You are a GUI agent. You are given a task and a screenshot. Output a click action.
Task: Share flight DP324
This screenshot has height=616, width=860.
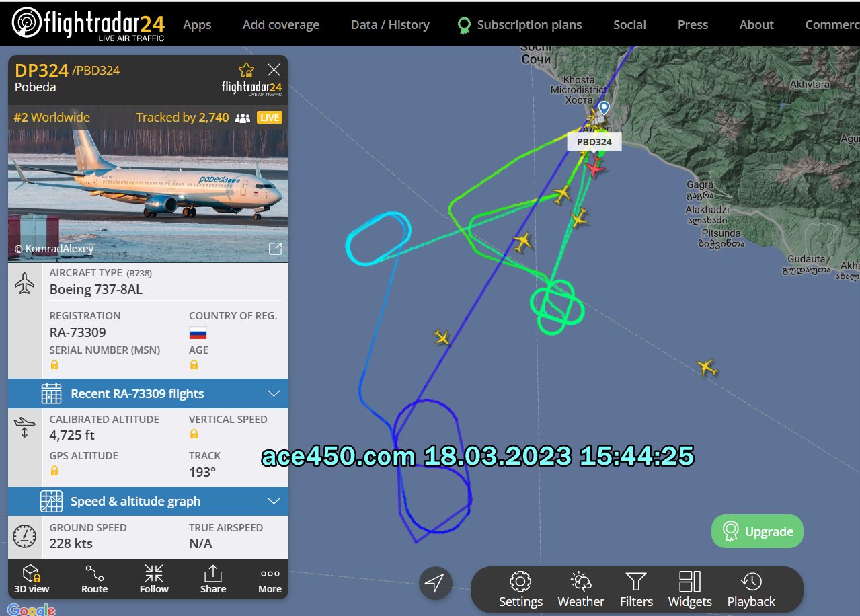coord(213,578)
